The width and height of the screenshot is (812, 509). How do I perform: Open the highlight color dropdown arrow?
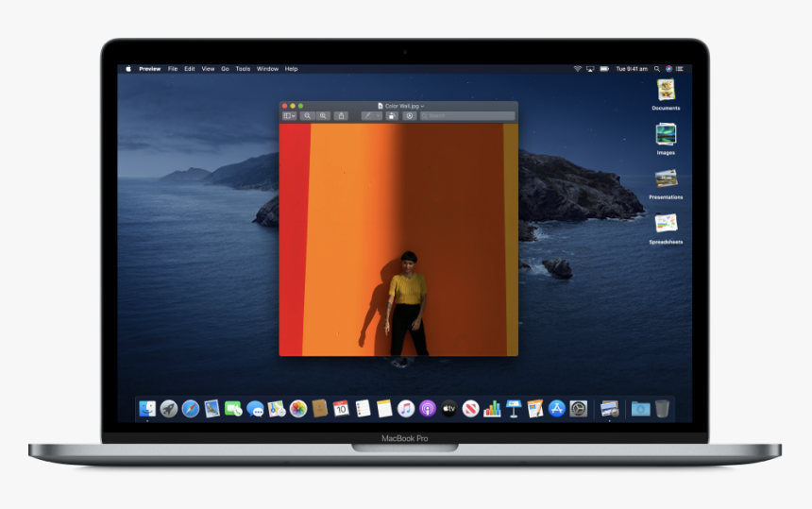(379, 116)
